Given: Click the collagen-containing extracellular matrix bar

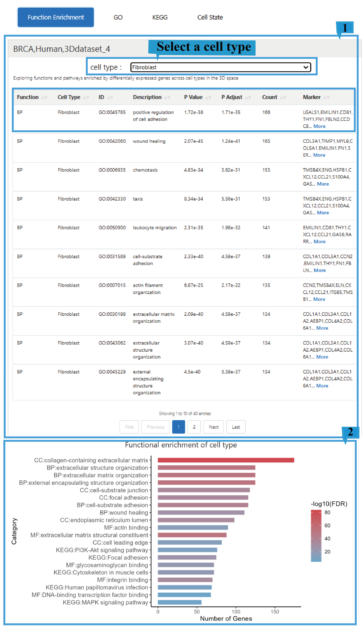Looking at the screenshot, I should (226, 460).
